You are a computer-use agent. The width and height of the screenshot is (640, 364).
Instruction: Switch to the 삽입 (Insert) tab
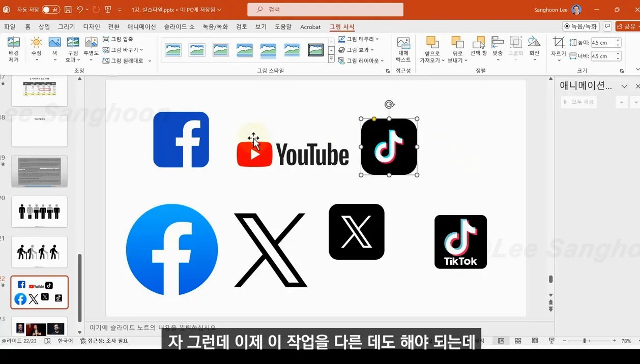[x=44, y=27]
